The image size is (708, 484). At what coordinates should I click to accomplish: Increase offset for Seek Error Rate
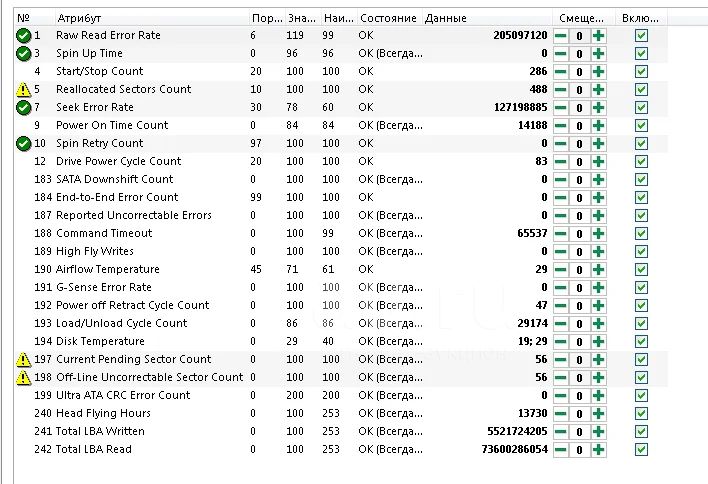tap(598, 108)
